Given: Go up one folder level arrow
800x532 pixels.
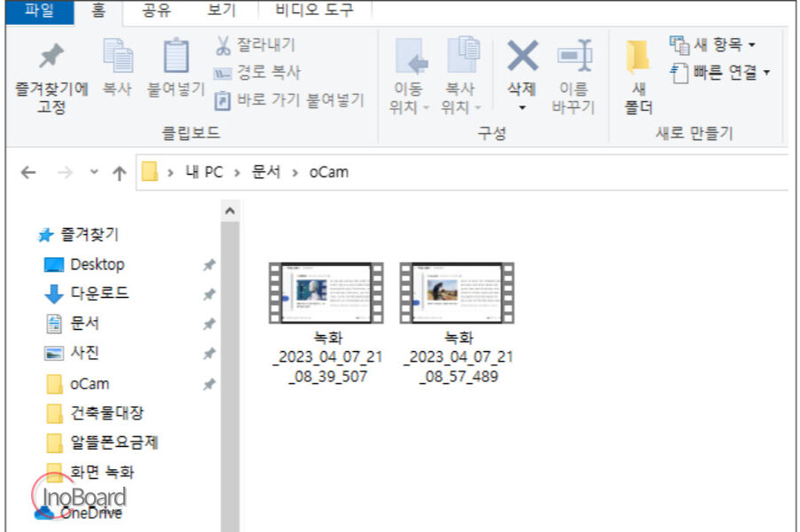Looking at the screenshot, I should [x=120, y=173].
